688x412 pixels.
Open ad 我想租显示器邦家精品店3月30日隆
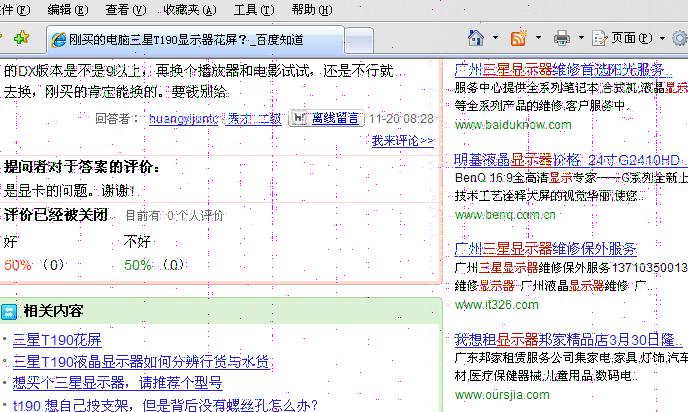point(568,340)
